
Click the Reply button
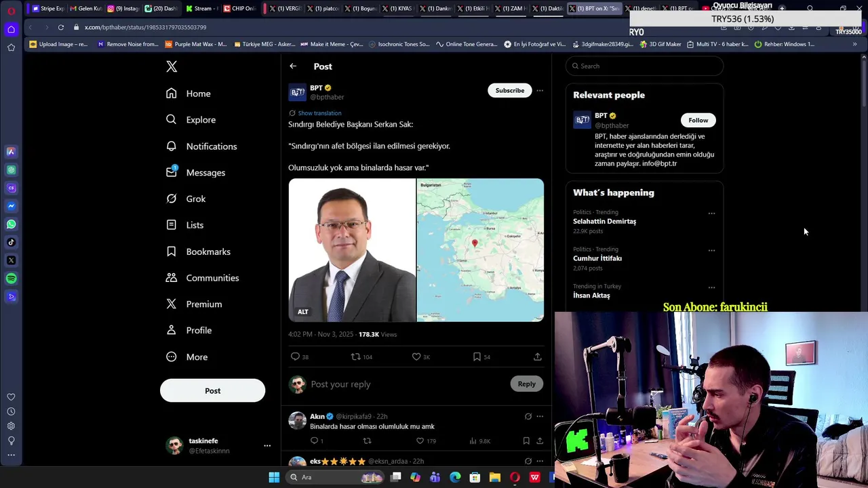point(526,384)
